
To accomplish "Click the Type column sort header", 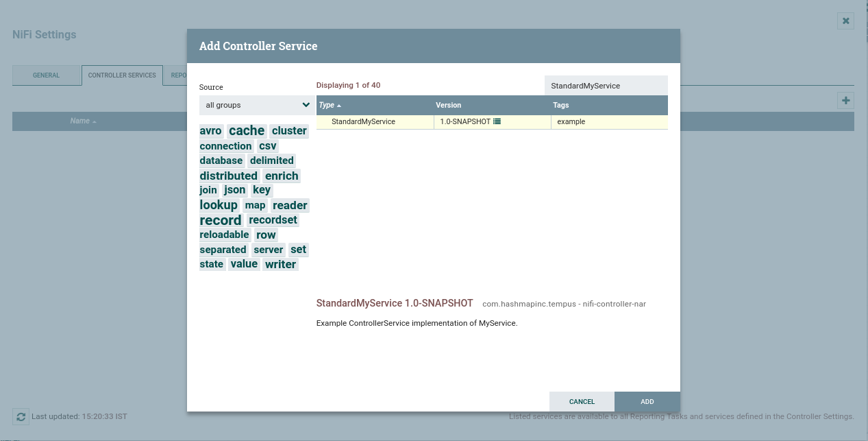I will [375, 105].
